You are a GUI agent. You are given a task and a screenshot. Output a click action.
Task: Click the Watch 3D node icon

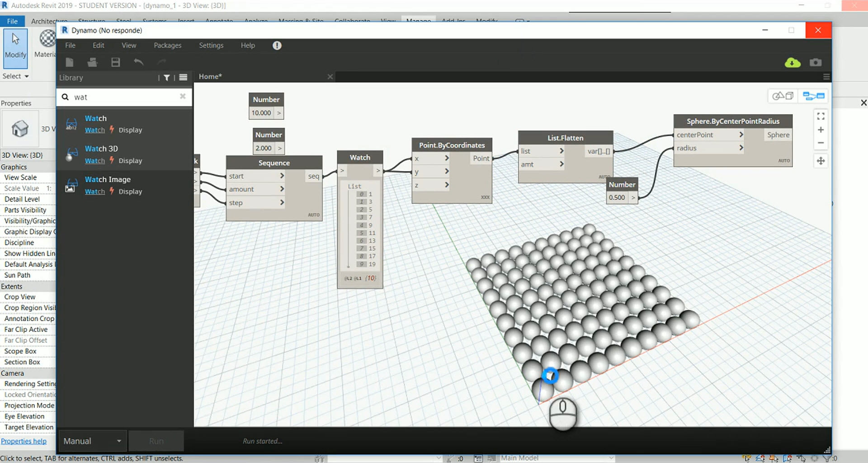(x=71, y=155)
